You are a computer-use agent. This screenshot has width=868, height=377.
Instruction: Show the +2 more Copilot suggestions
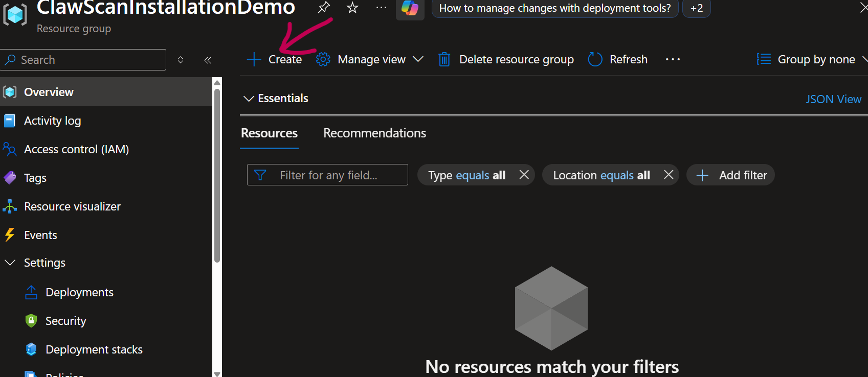click(697, 8)
